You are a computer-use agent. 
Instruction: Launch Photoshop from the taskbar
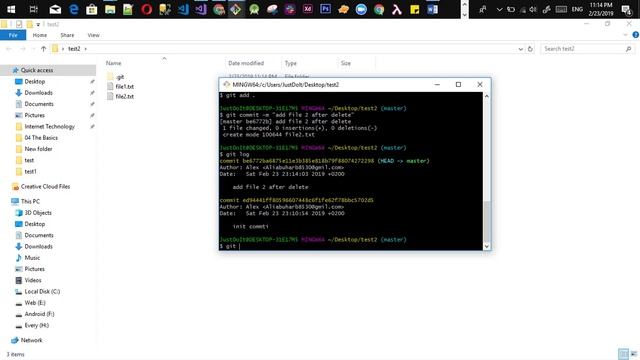(325, 9)
